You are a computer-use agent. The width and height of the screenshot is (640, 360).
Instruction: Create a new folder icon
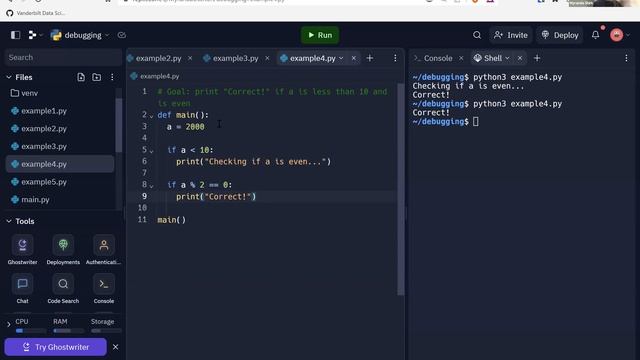tap(96, 77)
